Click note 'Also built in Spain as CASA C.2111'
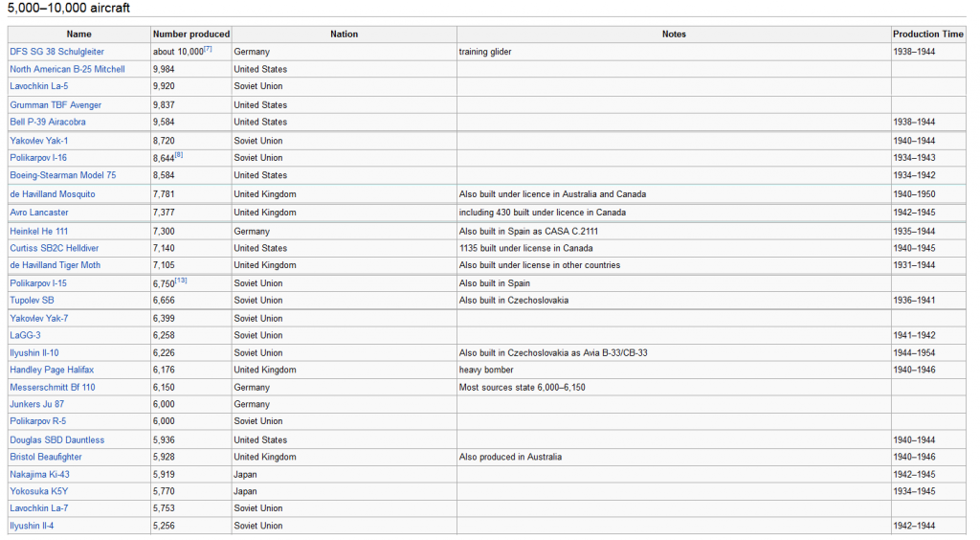This screenshot has height=540, width=980. 528,232
